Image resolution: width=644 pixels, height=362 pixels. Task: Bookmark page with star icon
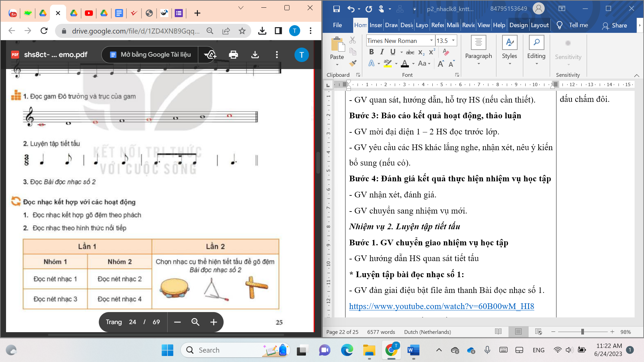click(x=242, y=31)
